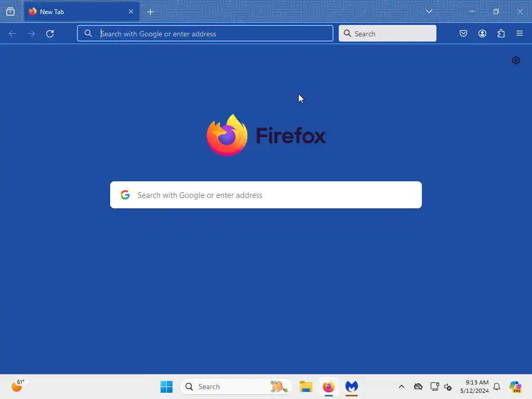This screenshot has width=532, height=399.
Task: Close the Firefox window
Action: [520, 11]
